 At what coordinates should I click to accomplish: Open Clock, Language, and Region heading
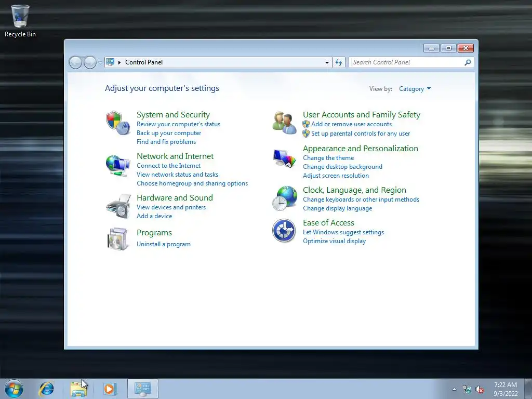click(x=354, y=190)
